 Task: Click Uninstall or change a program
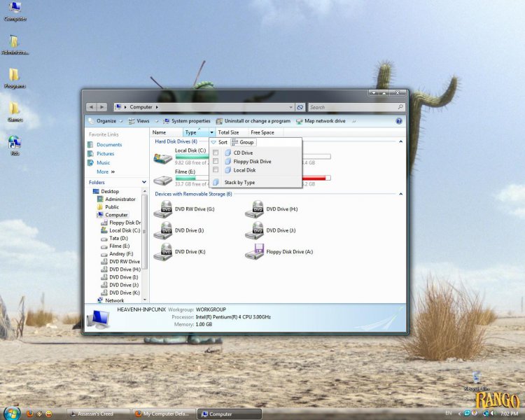pyautogui.click(x=253, y=121)
